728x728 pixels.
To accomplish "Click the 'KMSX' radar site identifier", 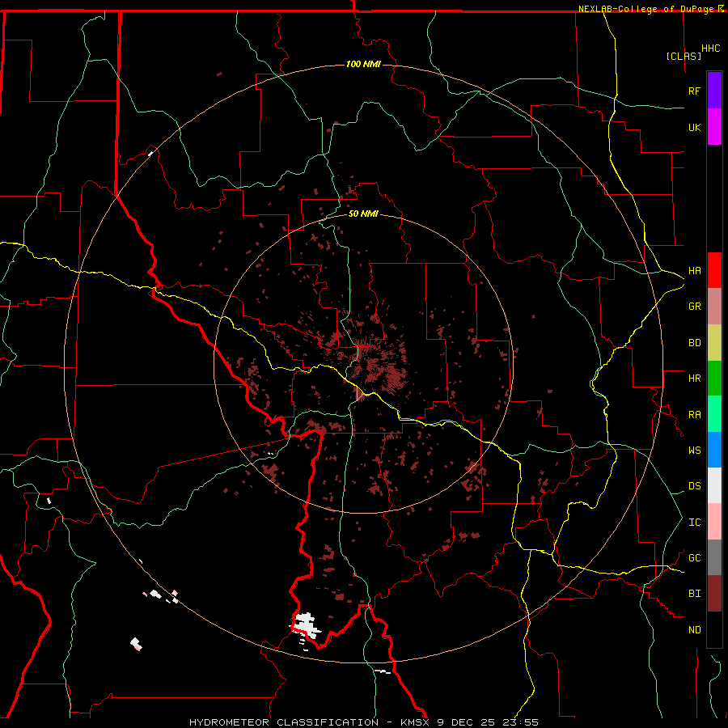I will (x=416, y=722).
